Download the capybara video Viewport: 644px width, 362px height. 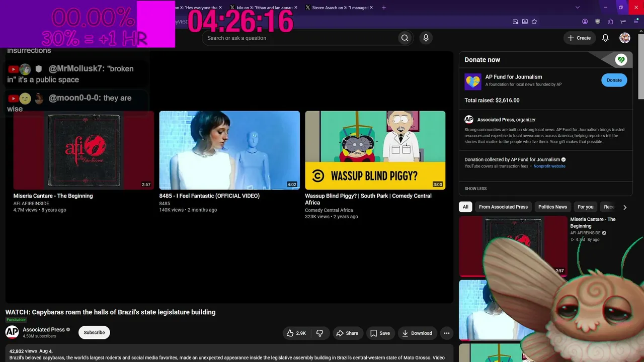418,333
